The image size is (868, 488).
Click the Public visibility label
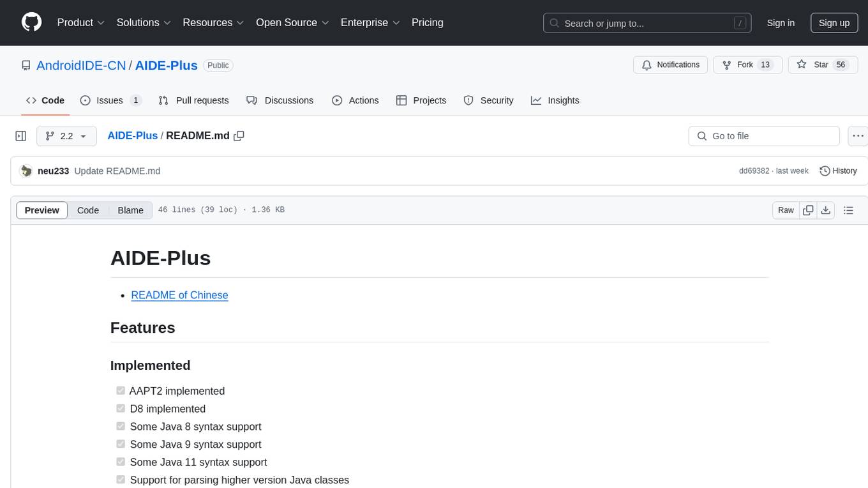click(218, 65)
